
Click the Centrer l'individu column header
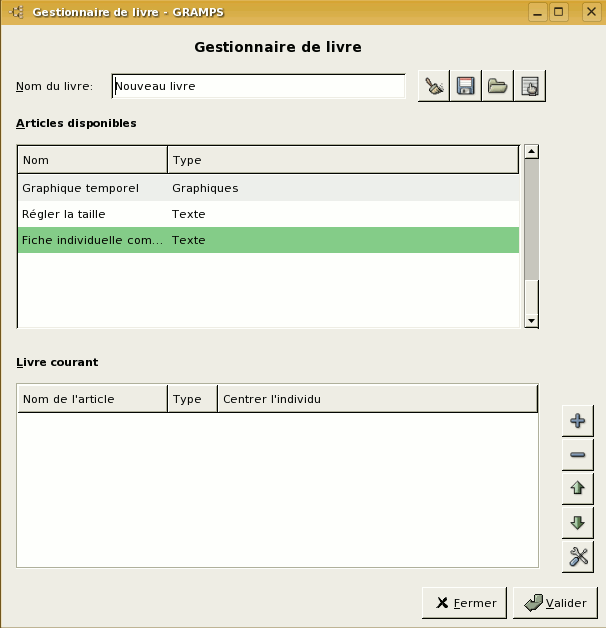(x=377, y=399)
